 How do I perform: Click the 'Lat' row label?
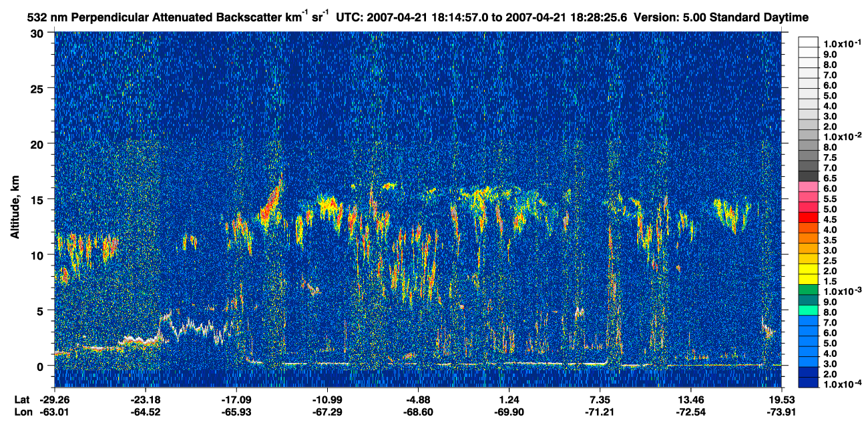coord(22,400)
